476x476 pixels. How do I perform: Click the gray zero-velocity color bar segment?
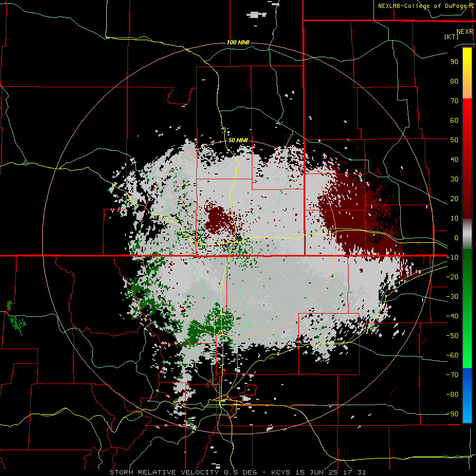pyautogui.click(x=467, y=234)
